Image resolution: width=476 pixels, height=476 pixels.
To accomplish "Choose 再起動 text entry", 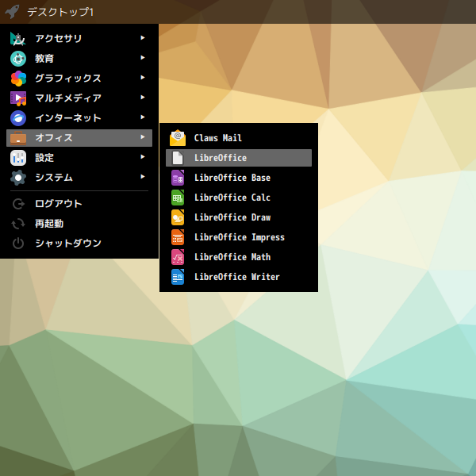I will 49,224.
